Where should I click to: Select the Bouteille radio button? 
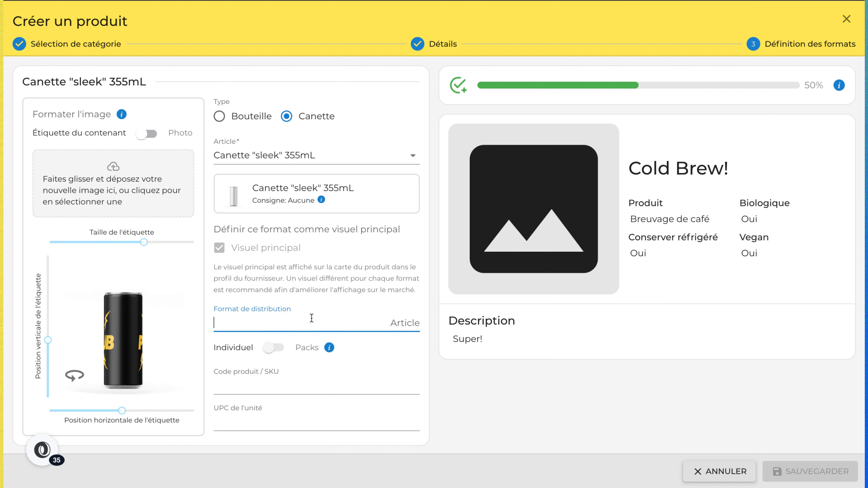219,117
